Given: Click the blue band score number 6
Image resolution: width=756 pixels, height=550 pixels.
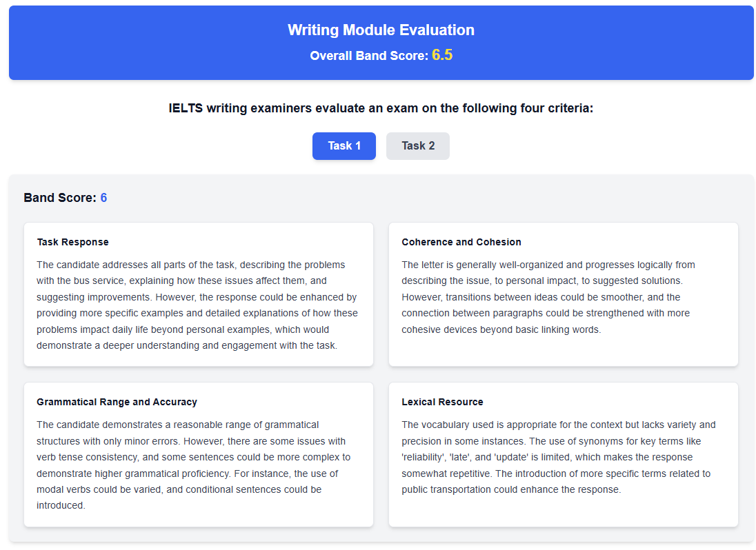Looking at the screenshot, I should pyautogui.click(x=103, y=198).
